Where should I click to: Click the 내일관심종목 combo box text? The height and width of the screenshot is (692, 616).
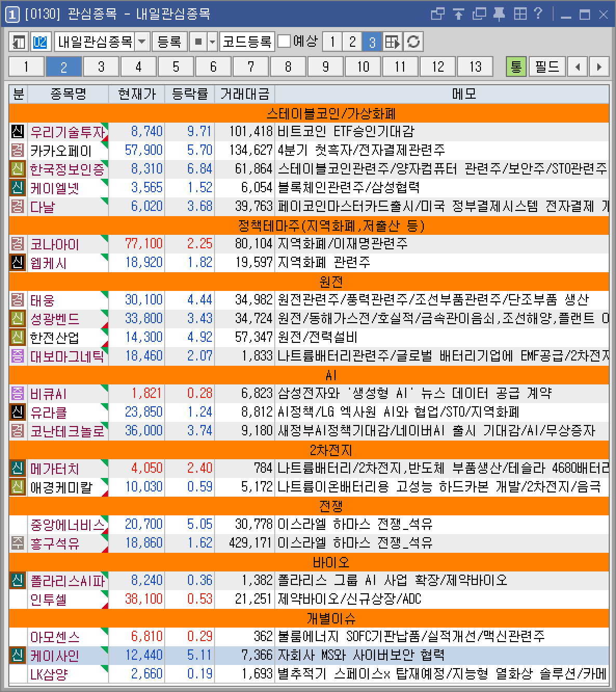pyautogui.click(x=95, y=42)
